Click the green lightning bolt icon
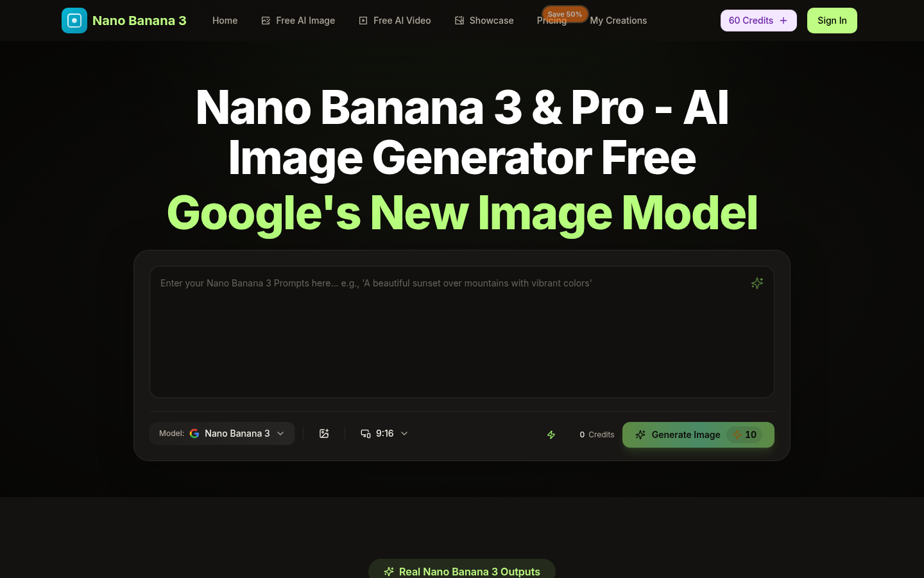The width and height of the screenshot is (924, 578). (551, 435)
